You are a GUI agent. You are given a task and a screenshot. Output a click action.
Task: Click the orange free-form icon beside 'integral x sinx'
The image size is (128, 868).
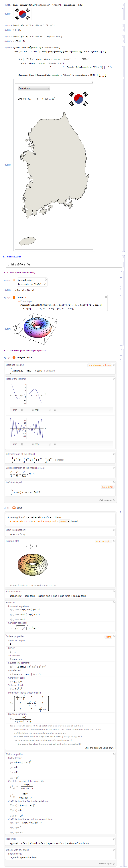pos(14,280)
